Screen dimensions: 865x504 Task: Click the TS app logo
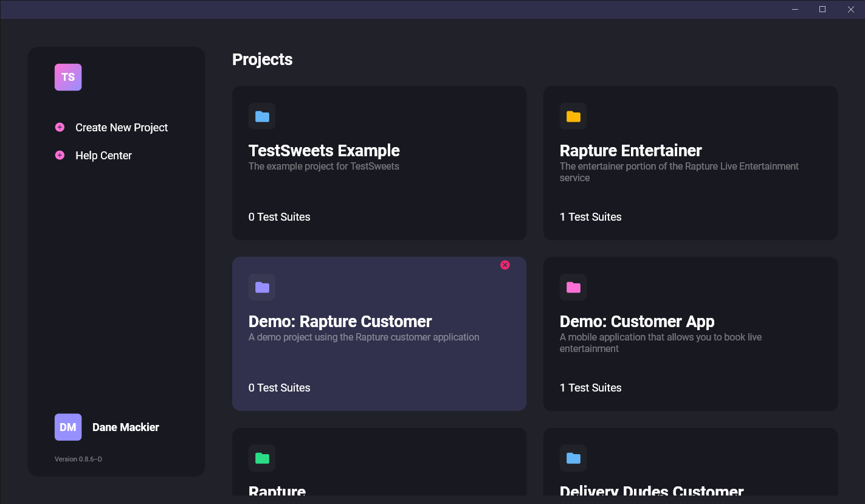(x=68, y=77)
